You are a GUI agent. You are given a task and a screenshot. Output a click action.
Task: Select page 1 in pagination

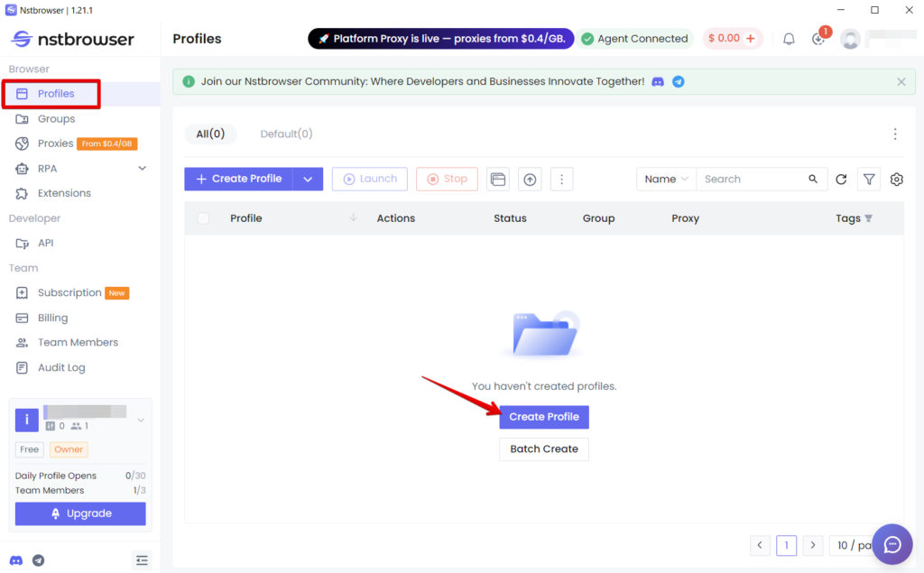click(786, 545)
